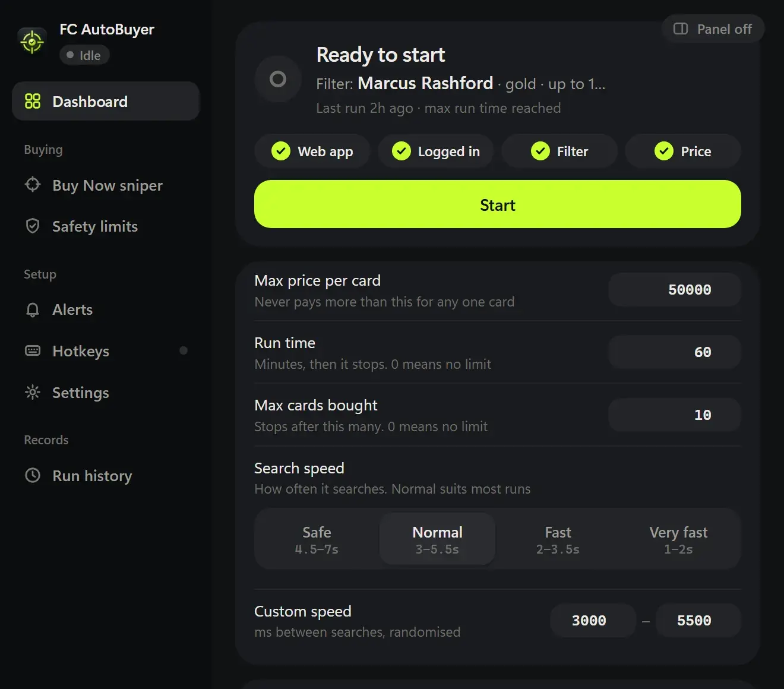This screenshot has width=784, height=689.
Task: Open the Alerts page
Action: click(x=106, y=309)
